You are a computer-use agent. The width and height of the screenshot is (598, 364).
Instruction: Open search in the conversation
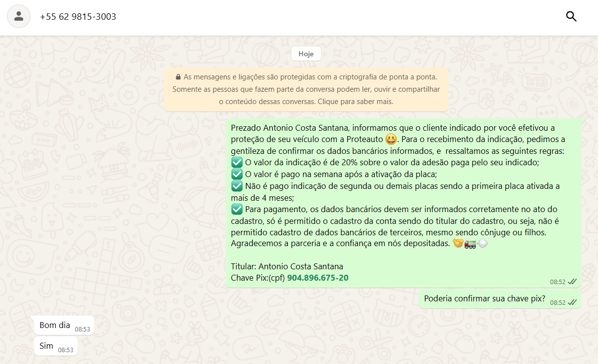(x=571, y=16)
